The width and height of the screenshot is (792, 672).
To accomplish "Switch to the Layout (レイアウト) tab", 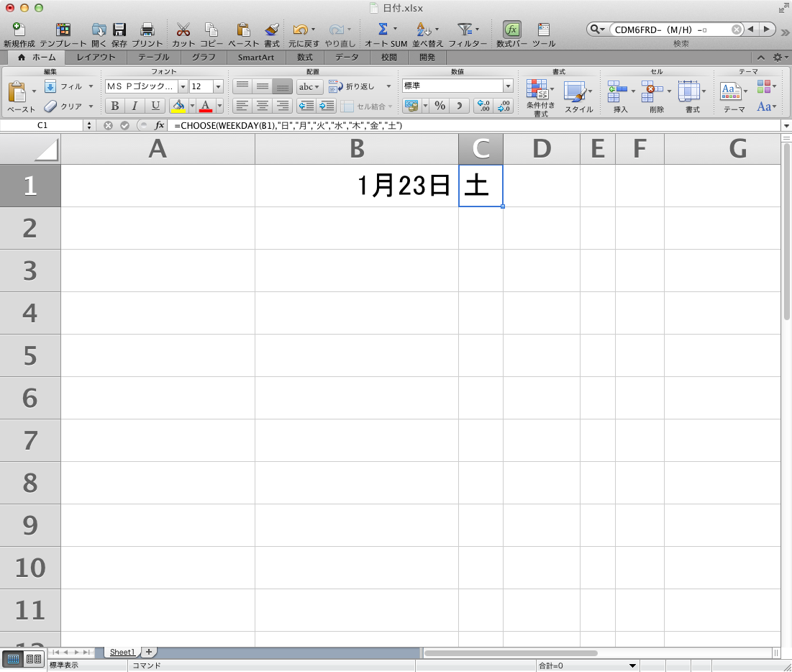I will 96,58.
